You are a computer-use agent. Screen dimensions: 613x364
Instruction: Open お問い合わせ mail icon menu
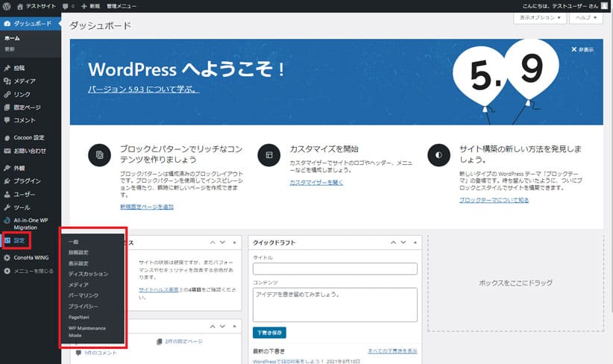pyautogui.click(x=7, y=151)
